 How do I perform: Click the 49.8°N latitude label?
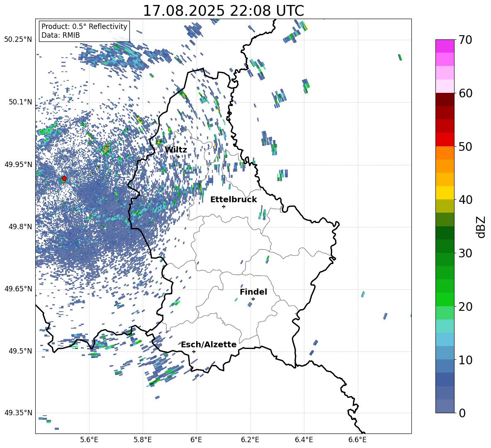(x=20, y=227)
